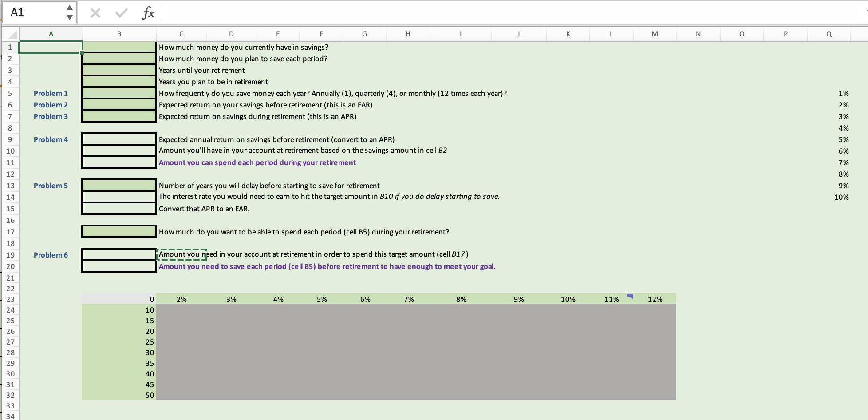Screen dimensions: 868x420
Task: Select row 23 header
Action: click(10, 299)
